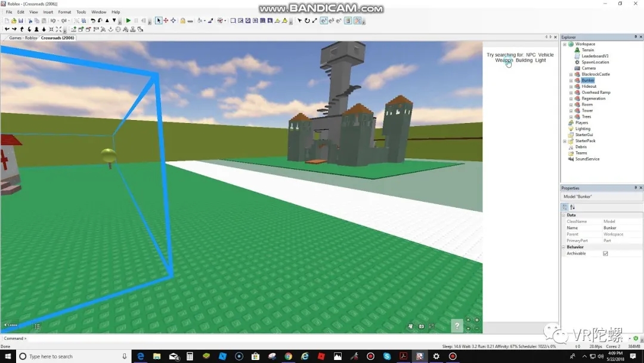Expand the Regeneration node

(571, 99)
